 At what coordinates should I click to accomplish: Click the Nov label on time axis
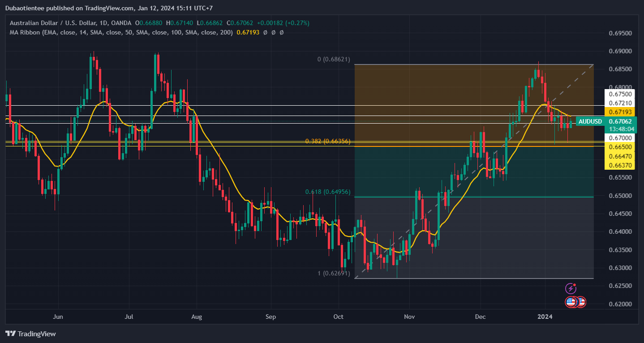409,317
